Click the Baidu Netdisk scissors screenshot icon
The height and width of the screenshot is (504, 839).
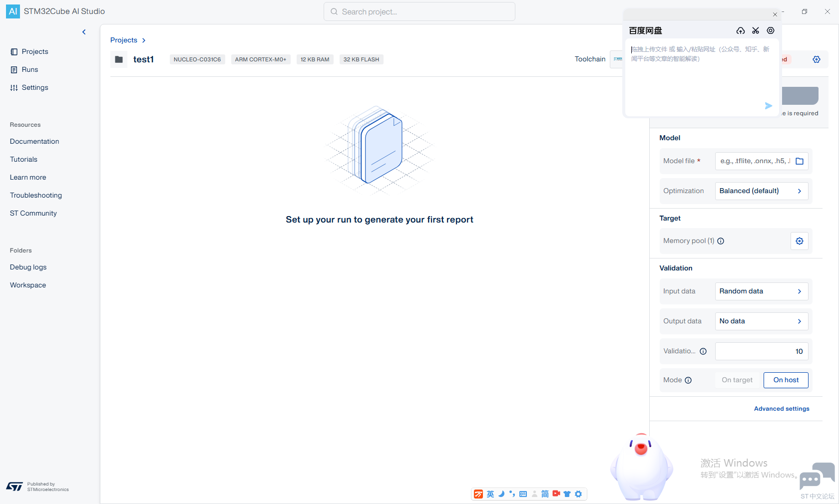click(756, 31)
